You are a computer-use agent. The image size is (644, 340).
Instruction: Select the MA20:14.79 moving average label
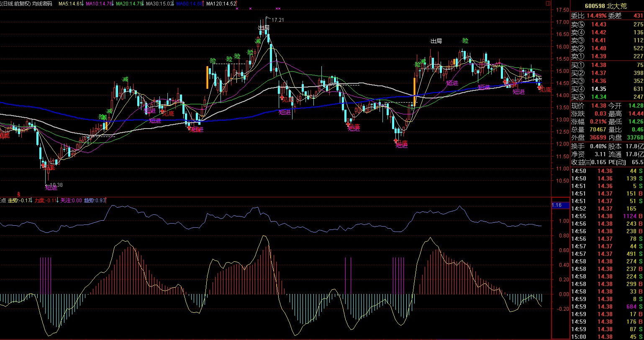point(129,3)
